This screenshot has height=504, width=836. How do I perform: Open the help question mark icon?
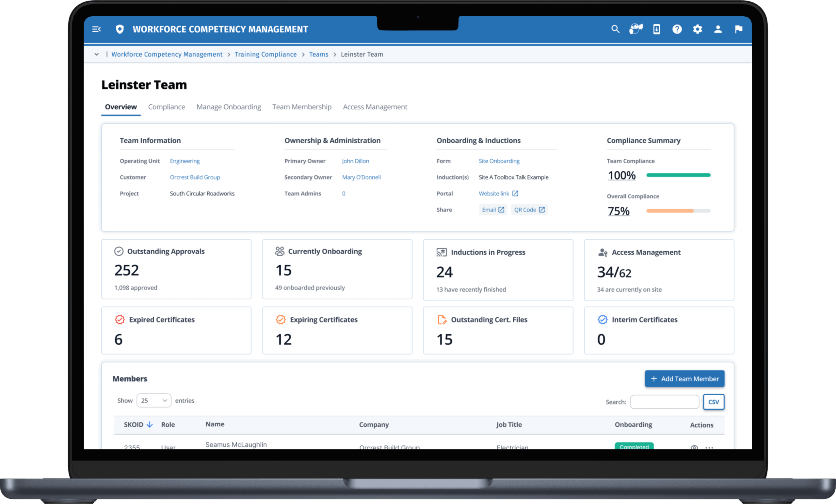coord(677,29)
